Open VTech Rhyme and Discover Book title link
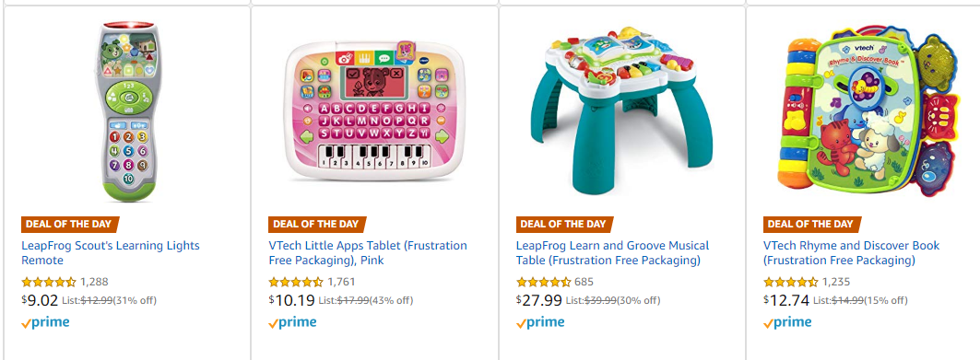Image resolution: width=980 pixels, height=360 pixels. click(x=851, y=252)
